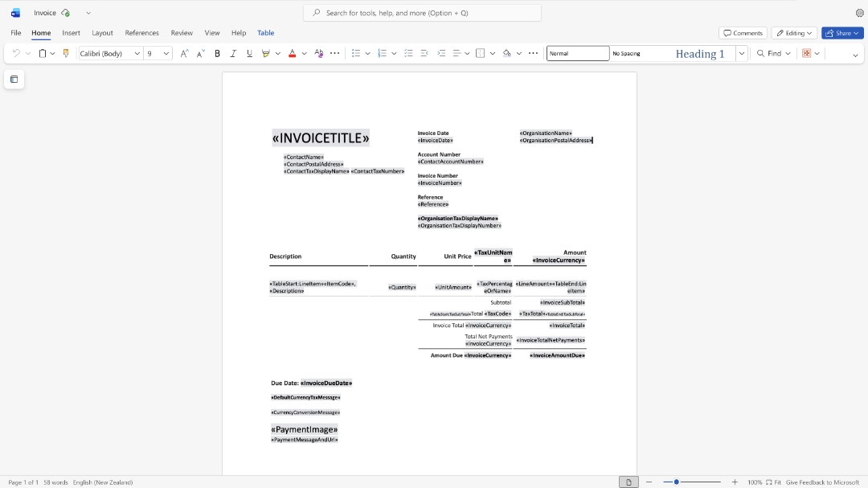
Task: Open the navigation pane icon
Action: coord(14,80)
